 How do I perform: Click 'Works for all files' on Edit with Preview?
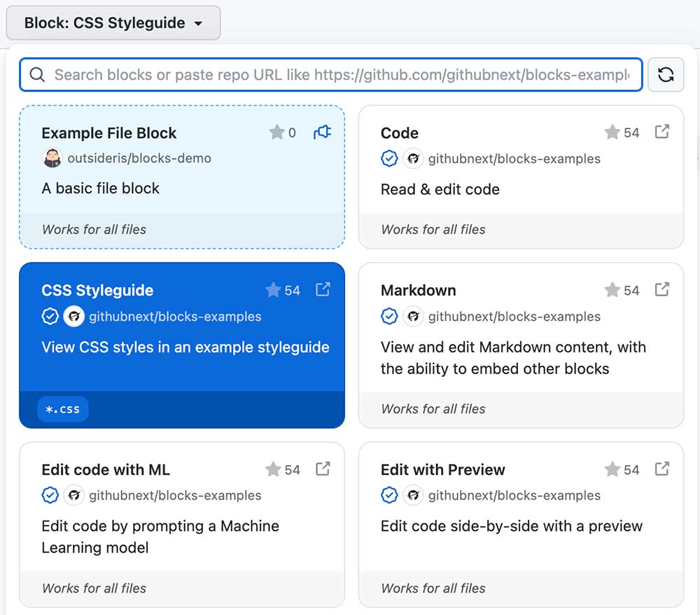pyautogui.click(x=433, y=588)
